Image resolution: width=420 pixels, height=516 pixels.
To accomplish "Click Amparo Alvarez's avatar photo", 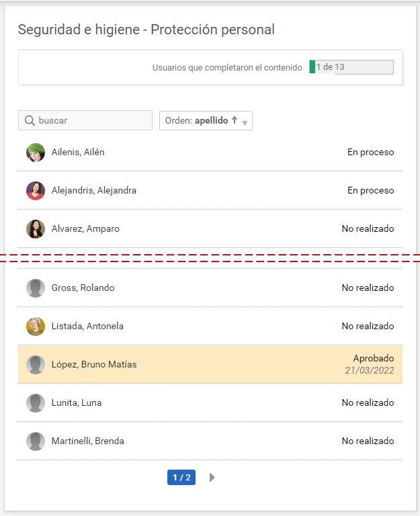I will (x=36, y=229).
